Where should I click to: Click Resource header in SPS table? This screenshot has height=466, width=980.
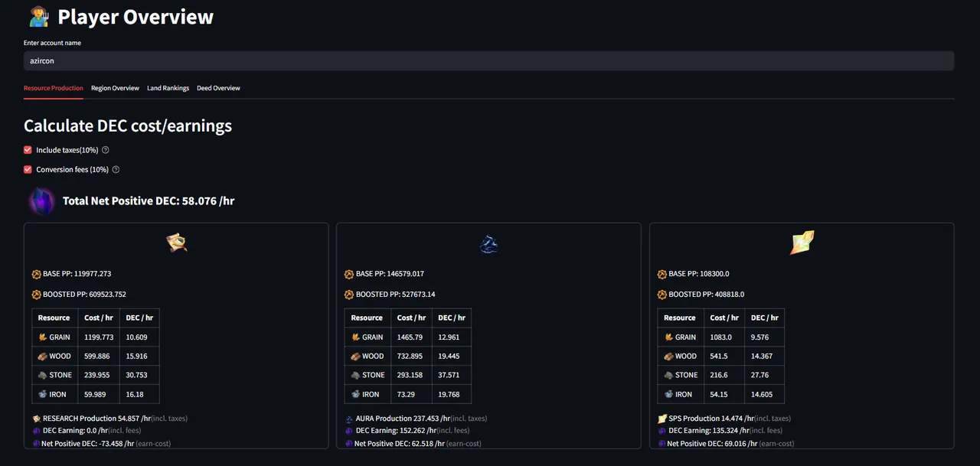680,318
